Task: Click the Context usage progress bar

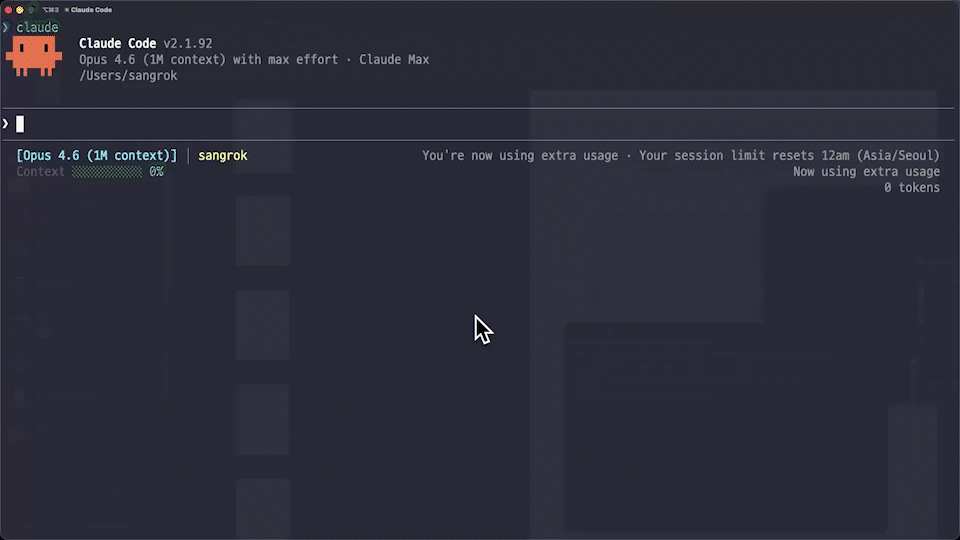Action: point(107,172)
